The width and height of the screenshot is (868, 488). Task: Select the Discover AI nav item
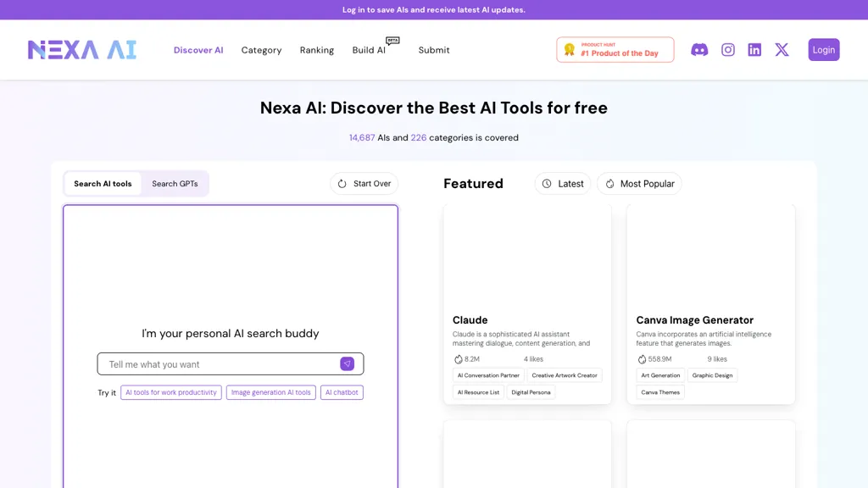click(198, 50)
